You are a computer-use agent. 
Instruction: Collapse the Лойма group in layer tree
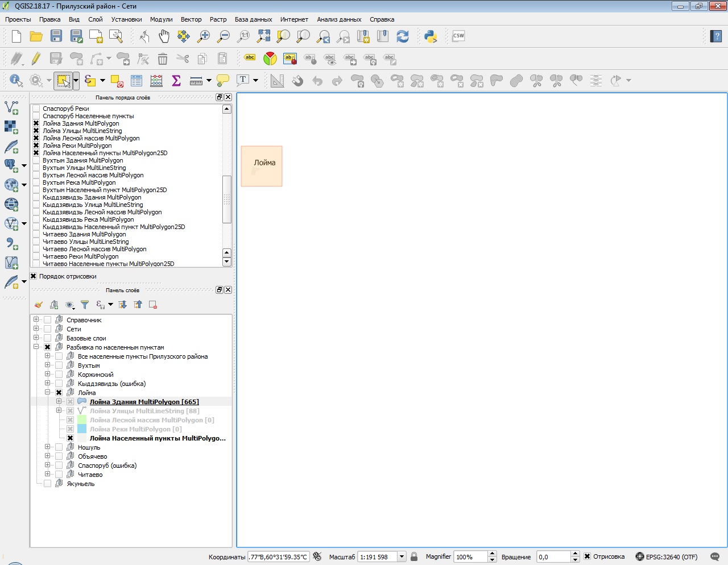(x=48, y=393)
